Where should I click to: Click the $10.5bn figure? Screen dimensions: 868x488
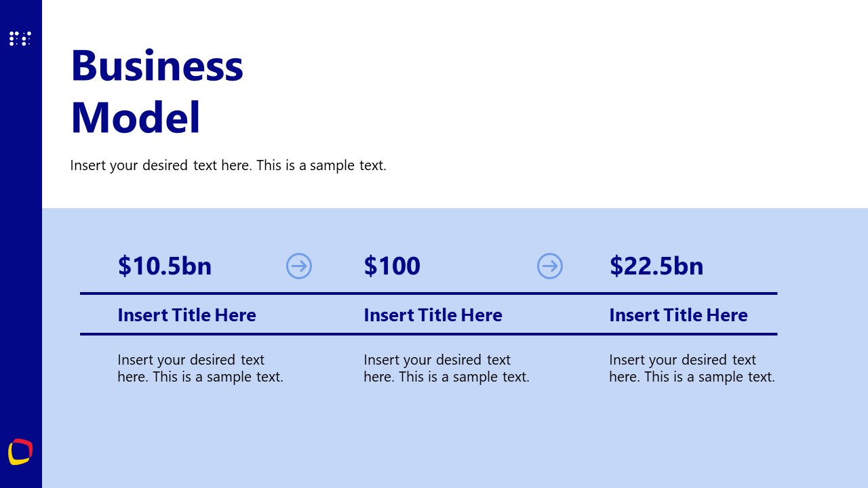(x=165, y=266)
